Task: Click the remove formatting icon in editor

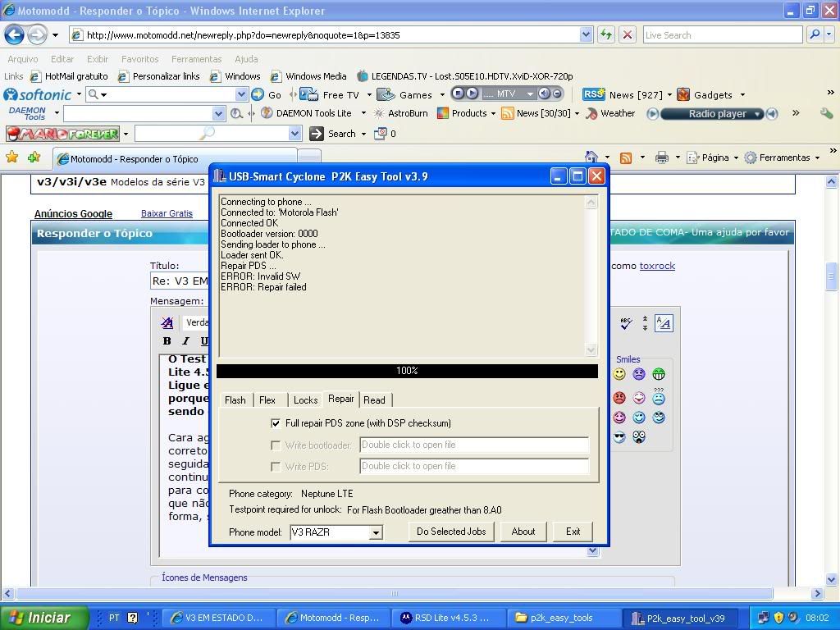Action: [x=167, y=322]
